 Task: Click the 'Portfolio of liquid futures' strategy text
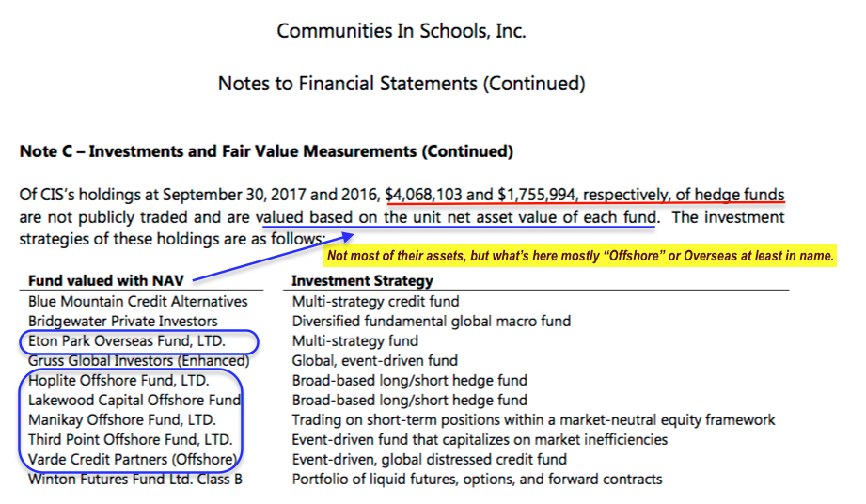[477, 479]
